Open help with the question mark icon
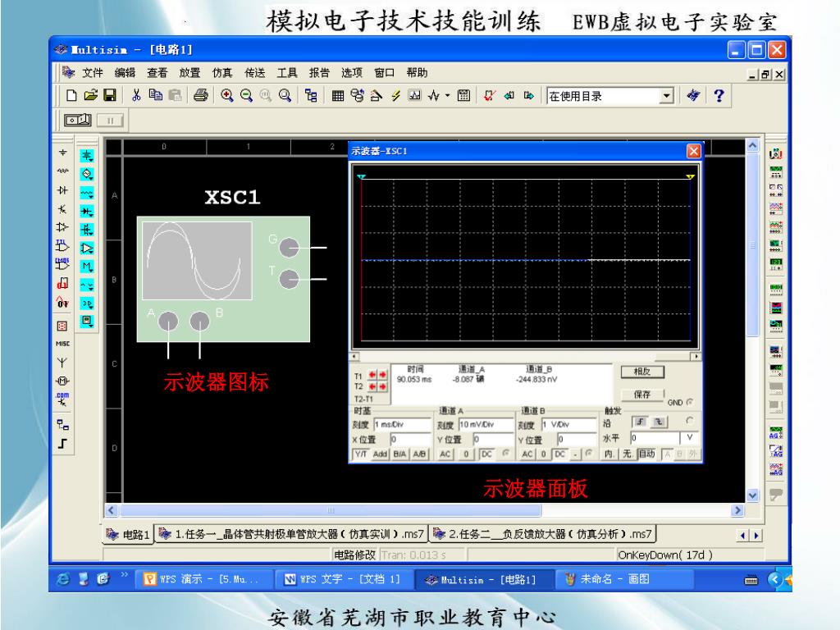840x630 pixels. coord(719,95)
